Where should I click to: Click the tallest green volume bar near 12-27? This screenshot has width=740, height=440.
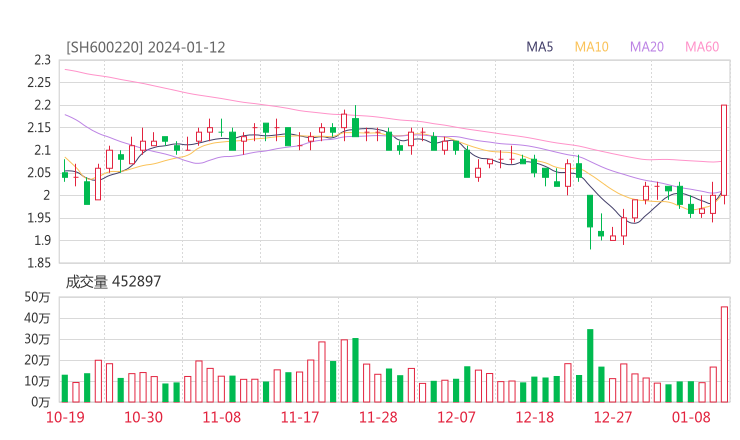click(590, 366)
